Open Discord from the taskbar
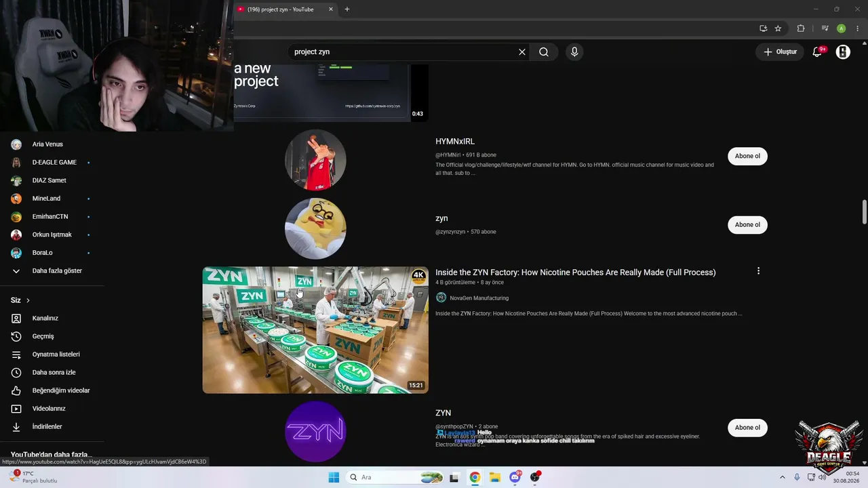Screen dimensions: 868x488 click(515, 477)
